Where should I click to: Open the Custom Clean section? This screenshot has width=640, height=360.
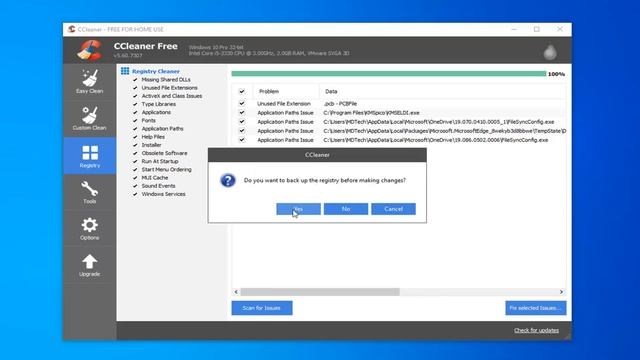coord(89,118)
